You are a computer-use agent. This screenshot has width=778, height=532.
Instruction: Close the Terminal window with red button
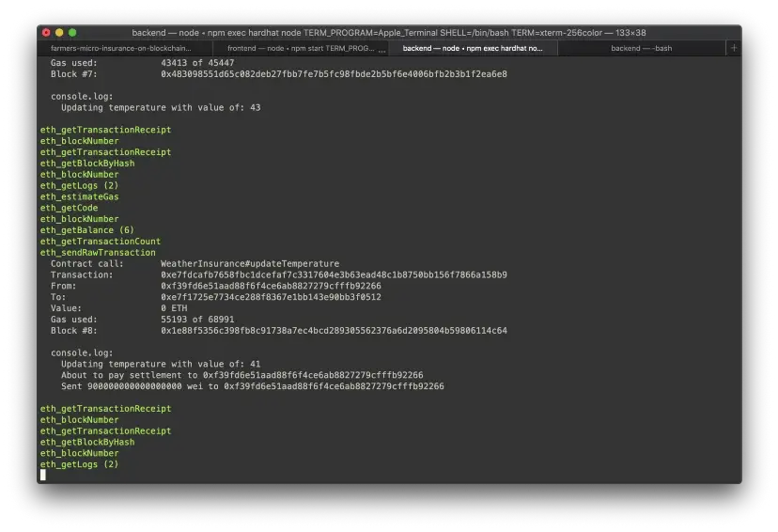pos(46,33)
